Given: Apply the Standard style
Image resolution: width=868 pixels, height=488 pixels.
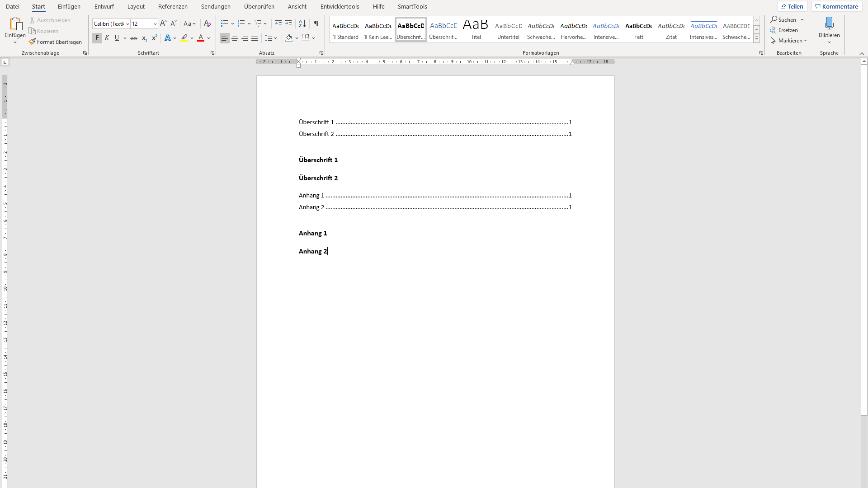Looking at the screenshot, I should tap(346, 30).
